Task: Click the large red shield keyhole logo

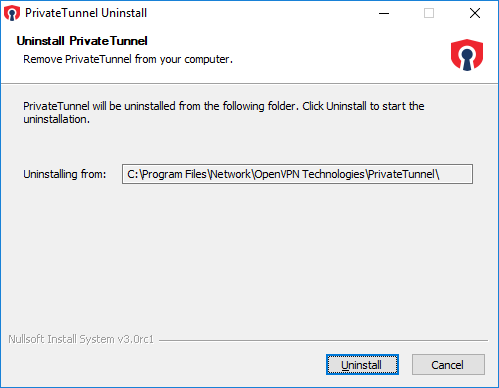Action: point(467,55)
